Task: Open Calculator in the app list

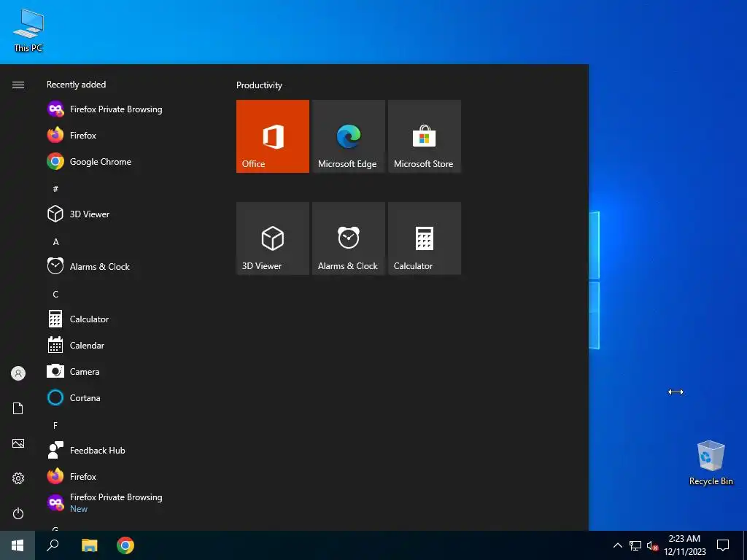Action: 128,319
